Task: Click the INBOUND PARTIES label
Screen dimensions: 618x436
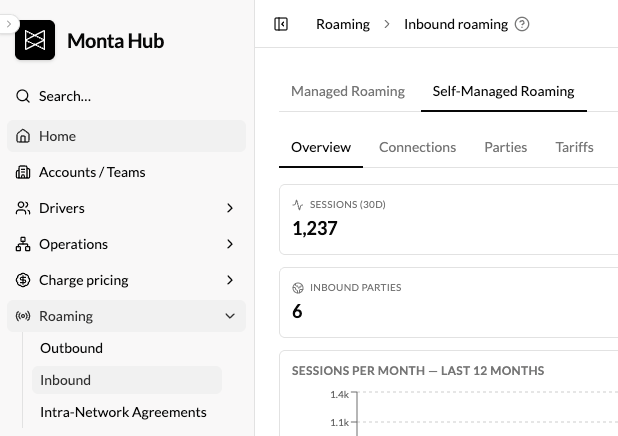Action: coord(356,288)
